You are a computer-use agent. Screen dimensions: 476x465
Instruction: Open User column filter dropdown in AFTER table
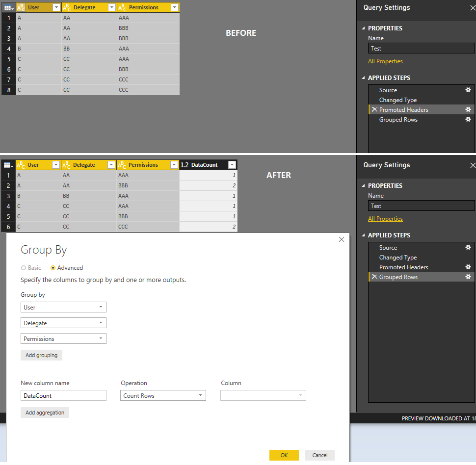[x=55, y=165]
